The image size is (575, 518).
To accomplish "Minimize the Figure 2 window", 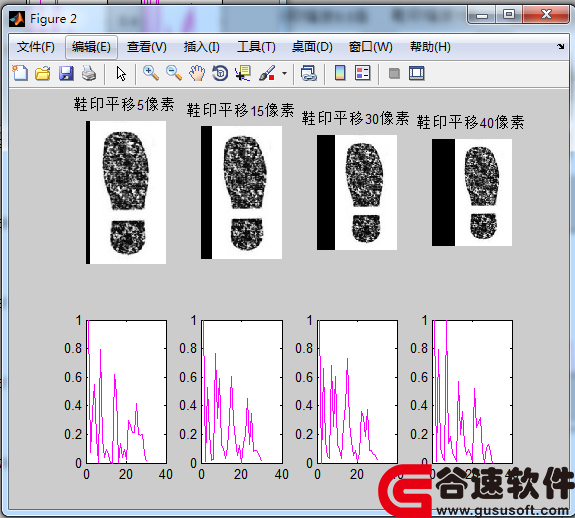I will pos(482,15).
